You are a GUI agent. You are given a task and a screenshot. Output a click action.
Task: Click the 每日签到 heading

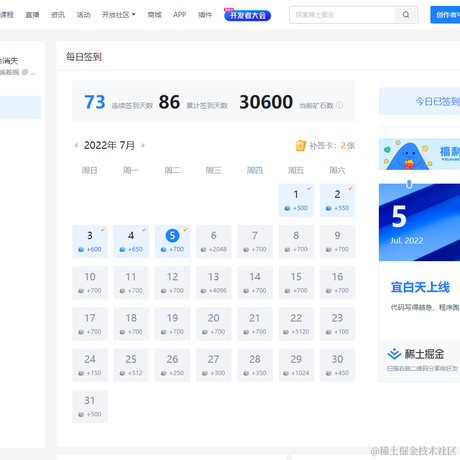point(84,57)
